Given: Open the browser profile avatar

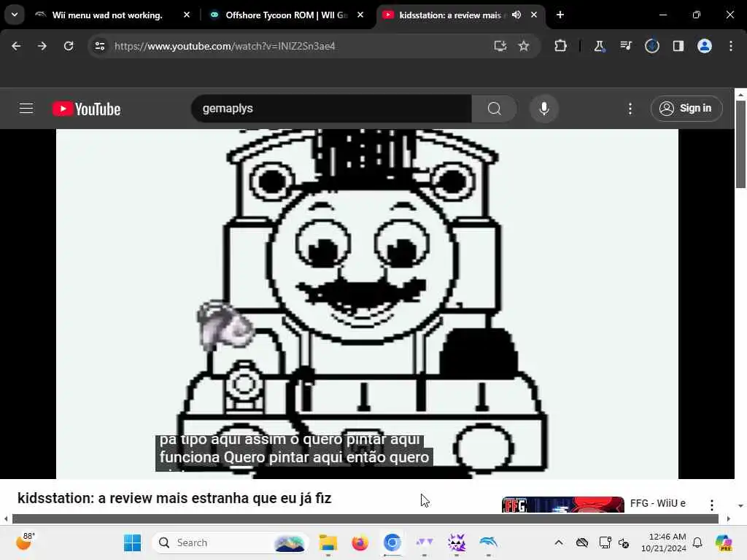Looking at the screenshot, I should click(x=705, y=46).
